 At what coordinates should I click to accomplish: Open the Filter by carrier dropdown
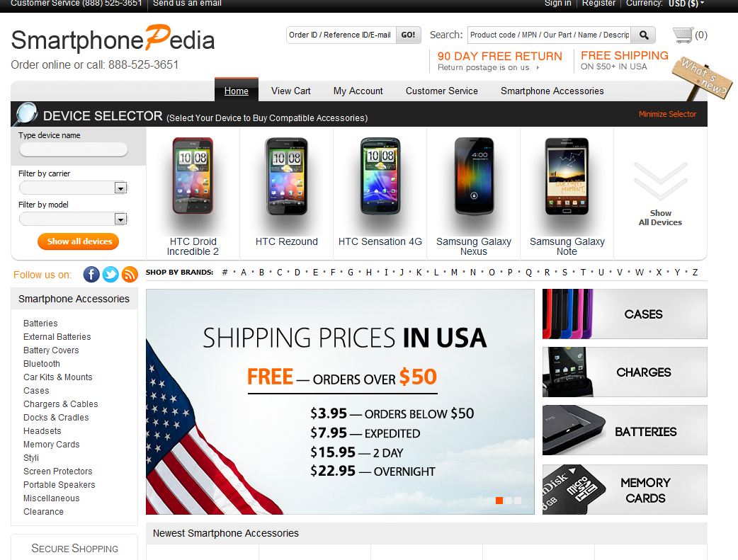(74, 188)
